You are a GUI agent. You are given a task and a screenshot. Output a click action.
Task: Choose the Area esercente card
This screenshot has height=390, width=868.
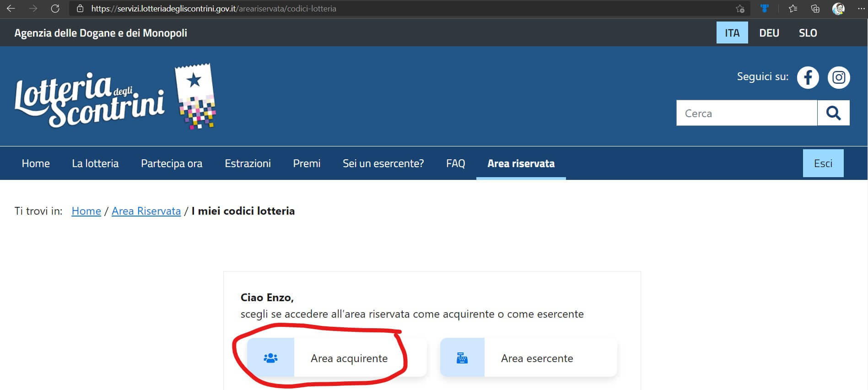pos(528,358)
